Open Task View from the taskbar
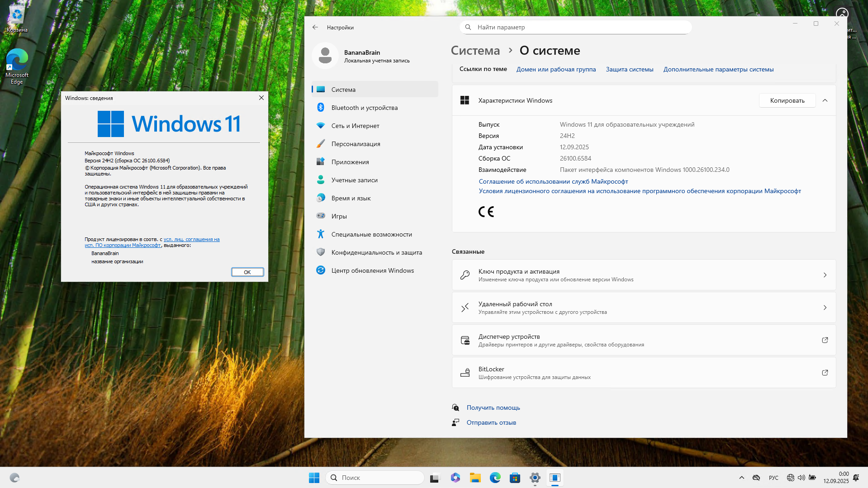This screenshot has height=488, width=868. 435,478
